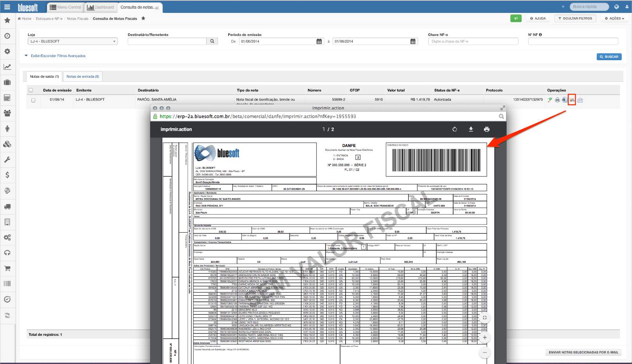Select the wrench tool icon in the sidebar
The width and height of the screenshot is (632, 364).
point(8,160)
